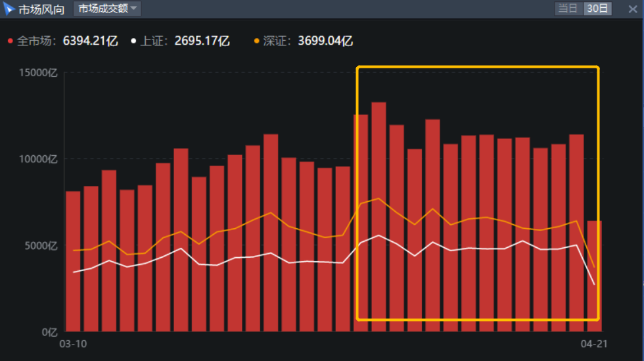Click the 上证 legend label
644x361 pixels.
point(155,41)
